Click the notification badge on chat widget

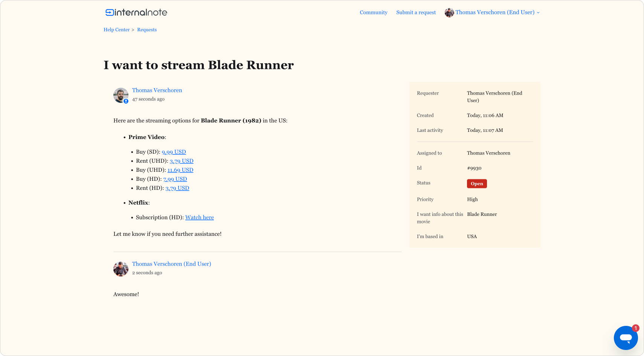tap(636, 328)
